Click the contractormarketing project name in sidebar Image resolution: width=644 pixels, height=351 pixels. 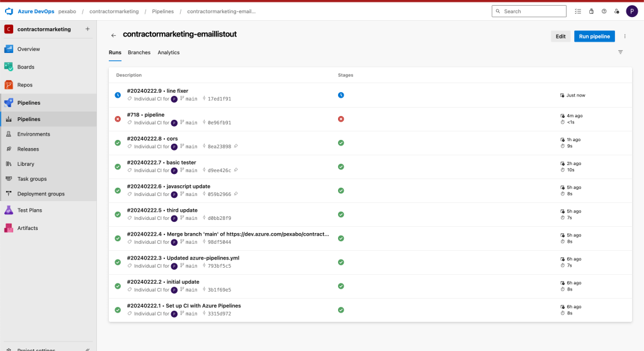coord(44,29)
